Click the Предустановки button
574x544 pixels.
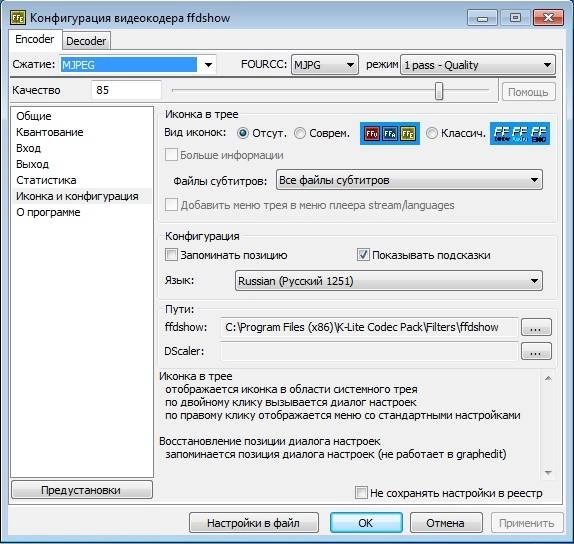[81, 490]
